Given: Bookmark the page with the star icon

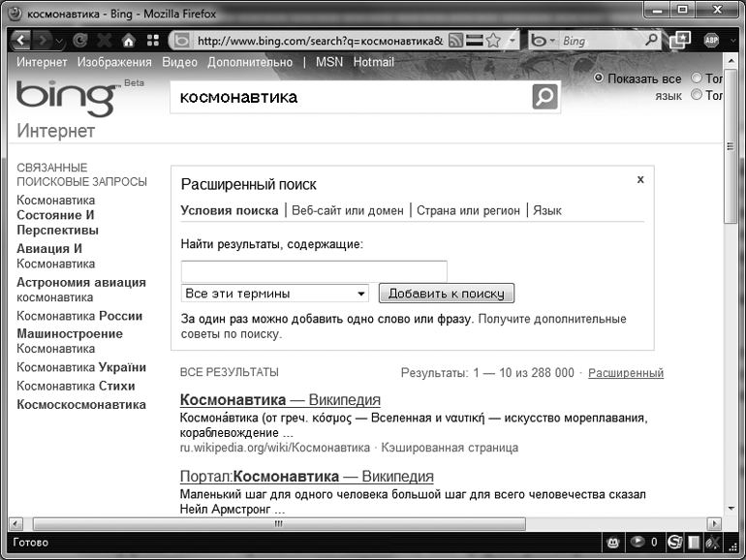Looking at the screenshot, I should [493, 41].
